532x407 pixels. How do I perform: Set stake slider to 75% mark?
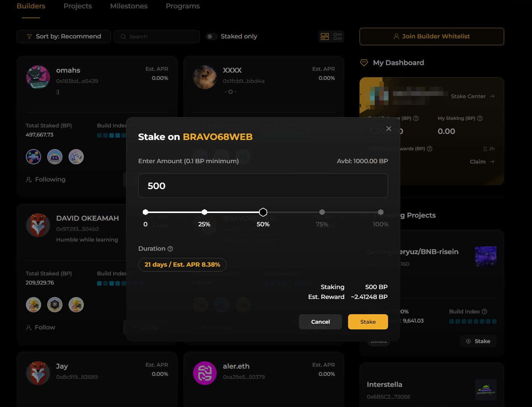(x=322, y=212)
